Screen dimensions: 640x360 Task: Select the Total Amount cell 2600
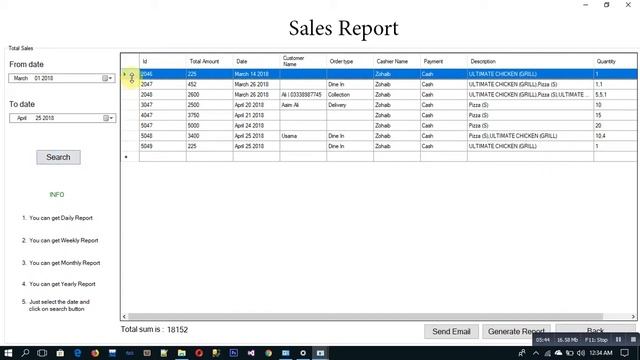tap(209, 95)
